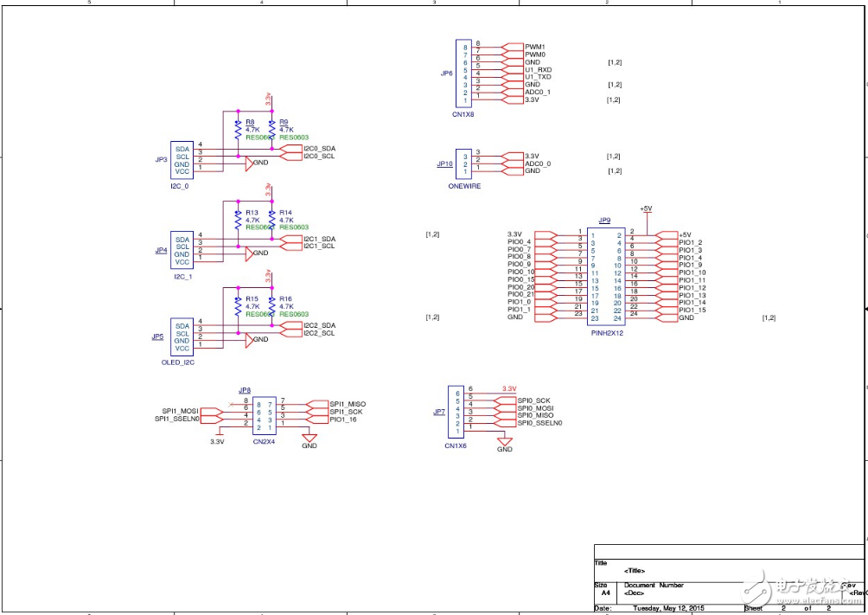The image size is (868, 615).
Task: Click the JP3 reference designator
Action: (x=161, y=160)
